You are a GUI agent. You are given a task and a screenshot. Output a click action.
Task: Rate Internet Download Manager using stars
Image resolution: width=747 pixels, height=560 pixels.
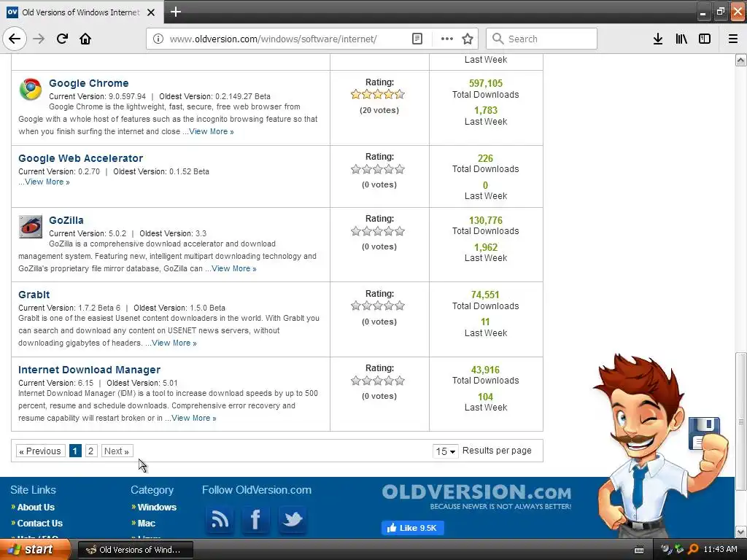click(378, 381)
